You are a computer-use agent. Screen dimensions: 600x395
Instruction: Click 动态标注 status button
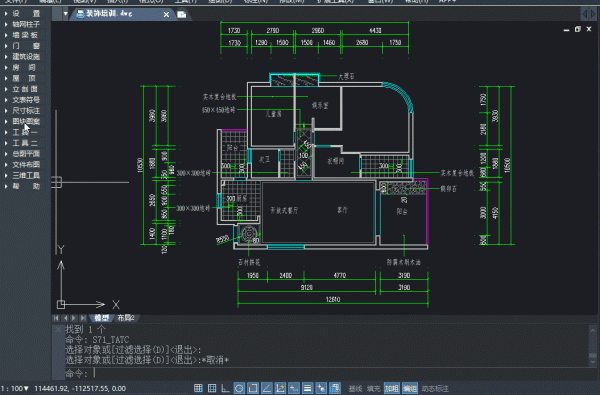[435, 388]
